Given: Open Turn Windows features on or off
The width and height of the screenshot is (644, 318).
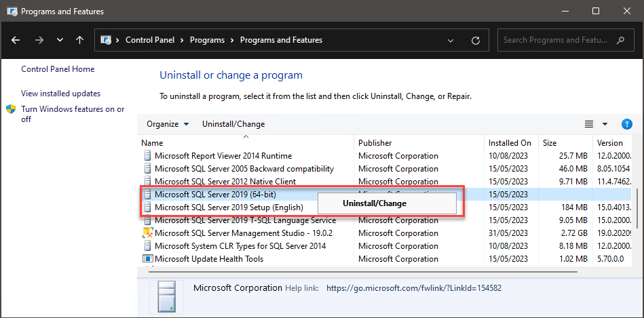Looking at the screenshot, I should pos(73,114).
